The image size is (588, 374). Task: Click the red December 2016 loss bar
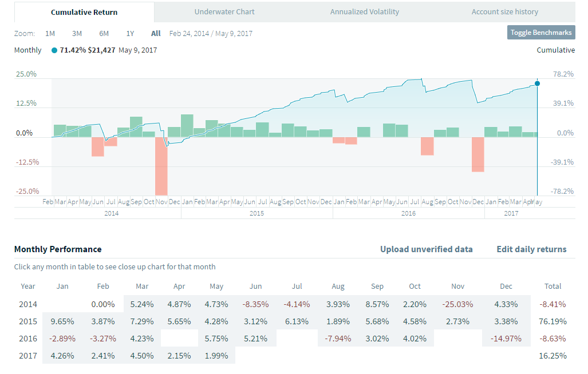(477, 154)
